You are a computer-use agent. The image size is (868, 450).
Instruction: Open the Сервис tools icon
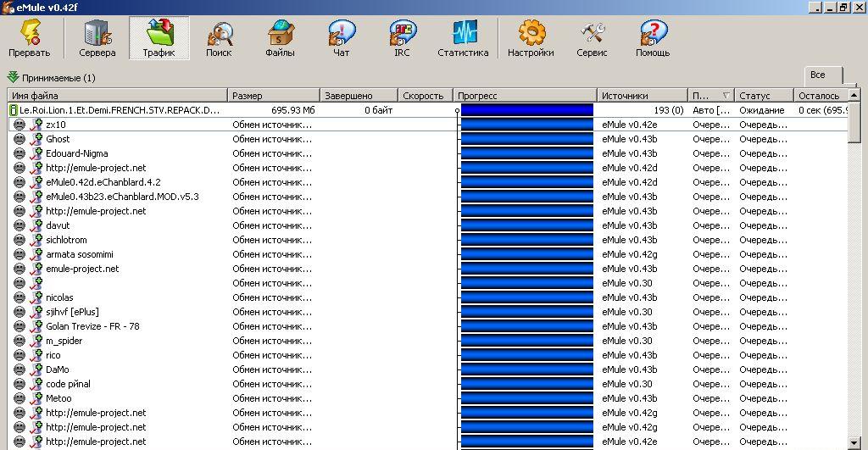pyautogui.click(x=592, y=37)
